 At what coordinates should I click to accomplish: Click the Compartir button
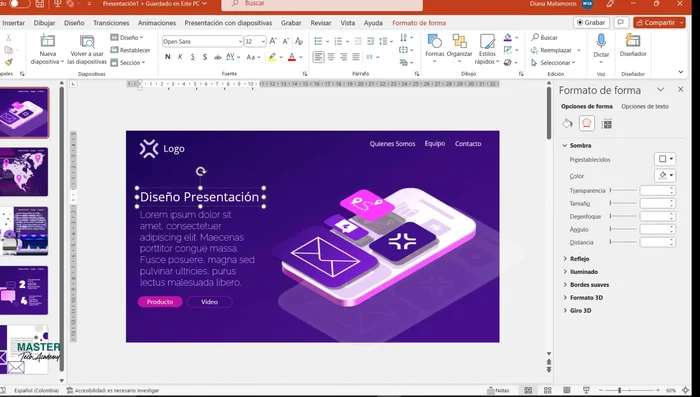(x=659, y=22)
